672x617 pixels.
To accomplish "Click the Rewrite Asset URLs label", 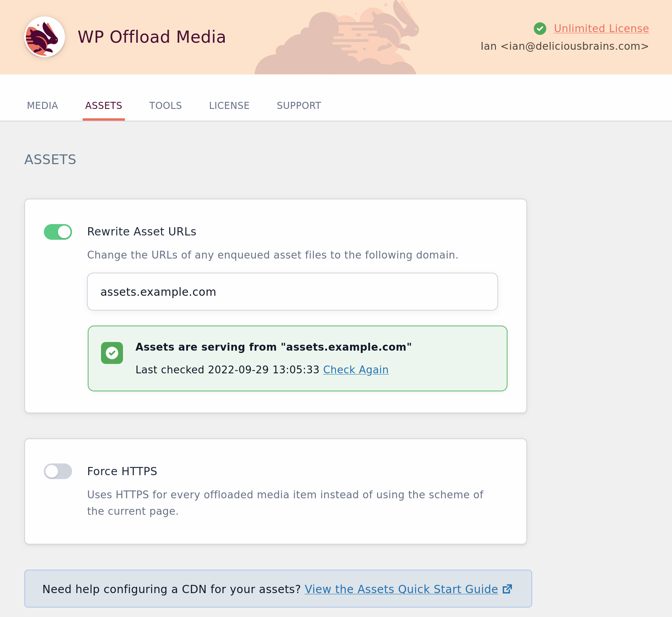I will tap(142, 232).
